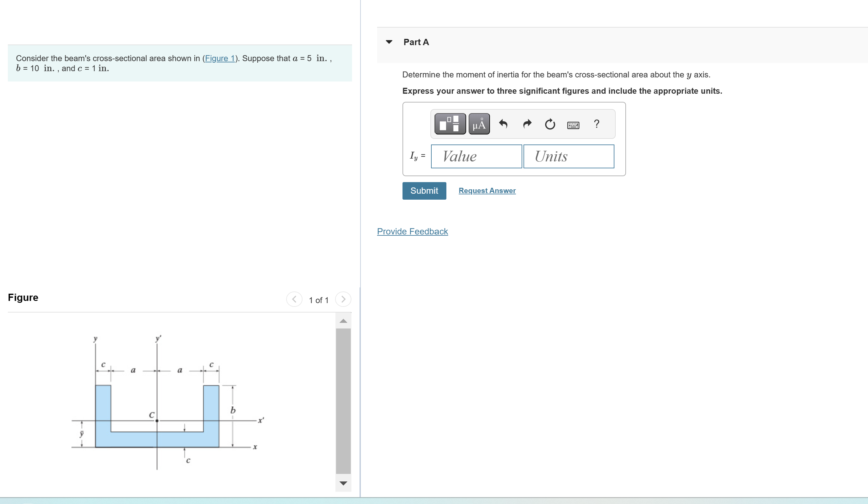Click the undo arrow icon
This screenshot has width=868, height=504.
(x=503, y=124)
